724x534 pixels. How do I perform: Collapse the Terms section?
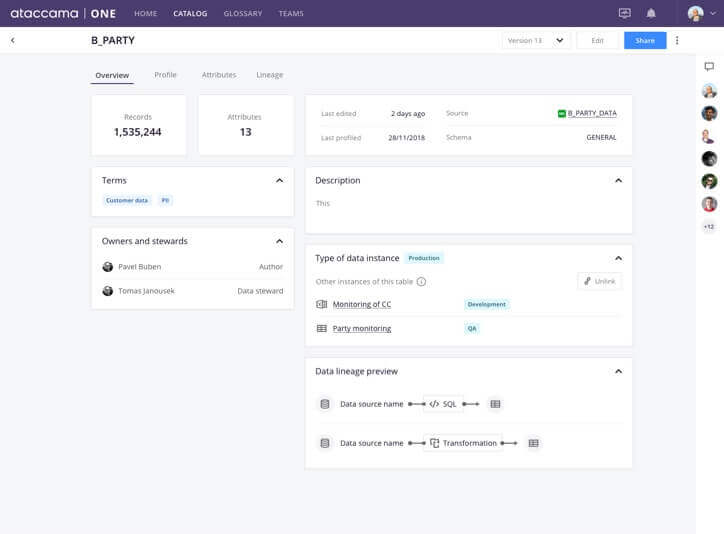[279, 181]
